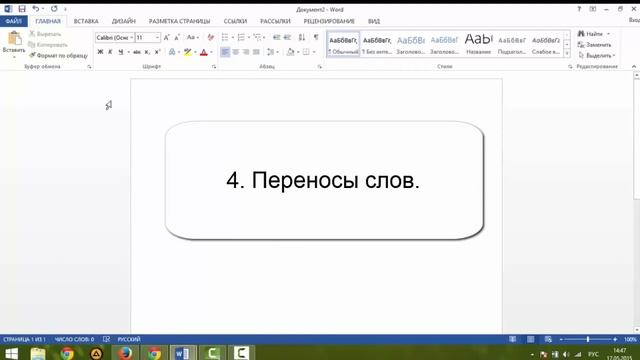Screen dimensions: 640x360
Task: Expand the styles gallery
Action: click(x=567, y=53)
